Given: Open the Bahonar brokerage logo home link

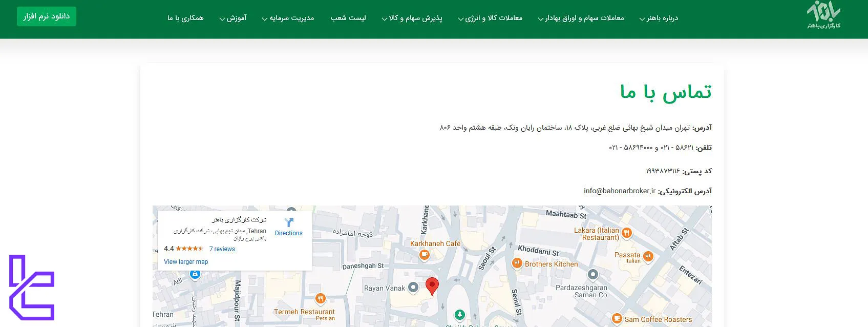Looking at the screenshot, I should coord(823,15).
